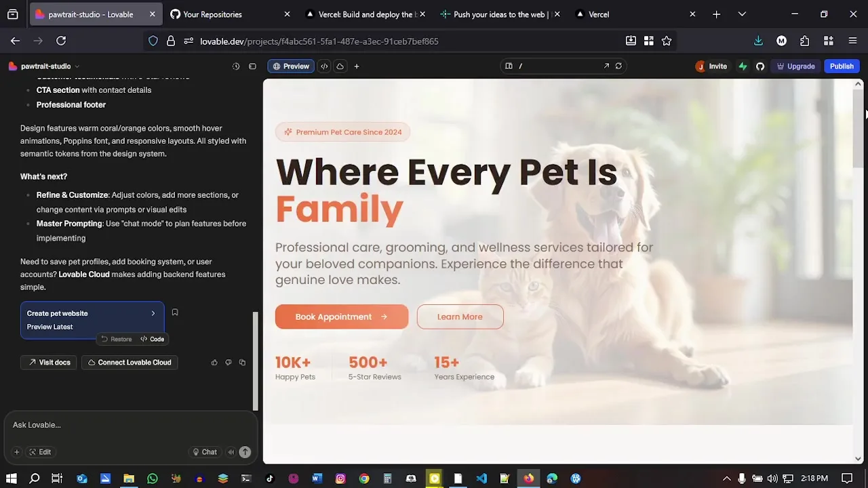The width and height of the screenshot is (868, 488).
Task: Click Restore on the edit card
Action: (116, 339)
